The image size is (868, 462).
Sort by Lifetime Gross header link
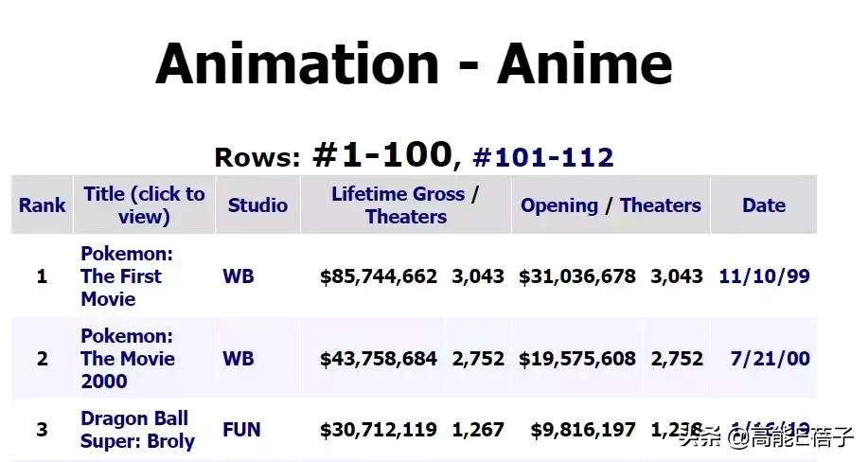[398, 194]
